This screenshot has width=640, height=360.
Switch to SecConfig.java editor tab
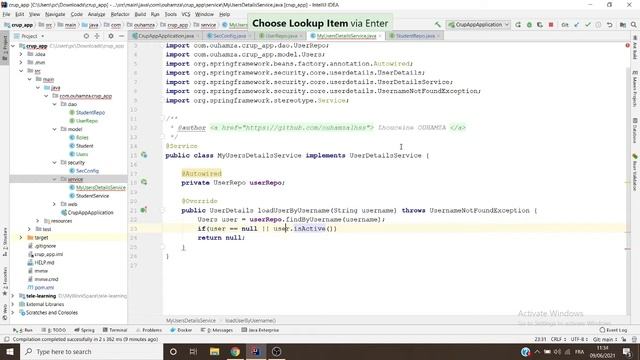229,36
